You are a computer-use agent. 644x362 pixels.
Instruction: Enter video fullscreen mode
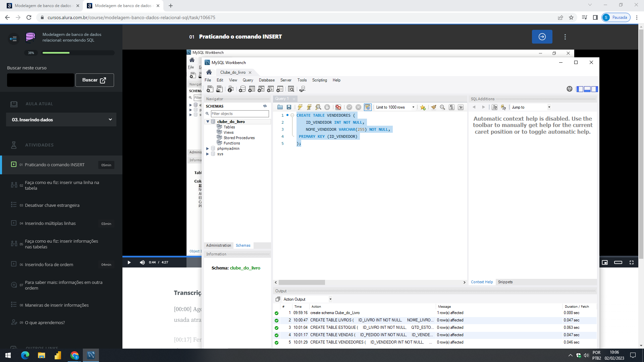click(631, 262)
